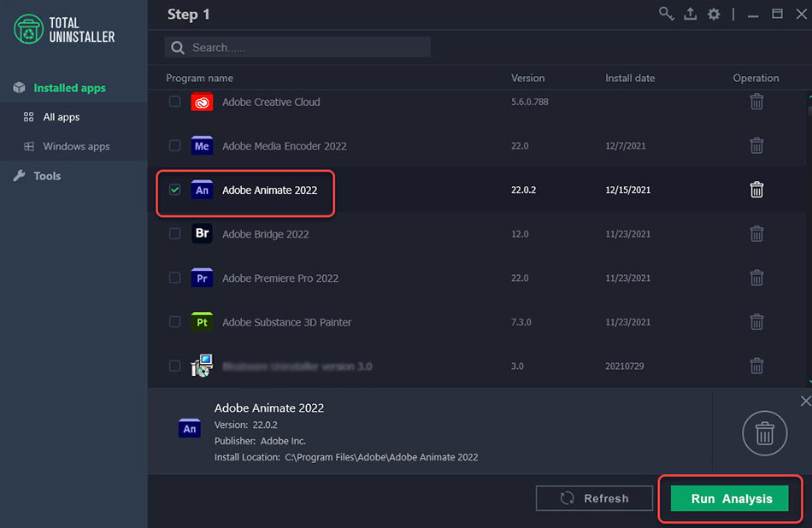812x528 pixels.
Task: Click the trash icon for Adobe Bridge 2022
Action: 756,233
